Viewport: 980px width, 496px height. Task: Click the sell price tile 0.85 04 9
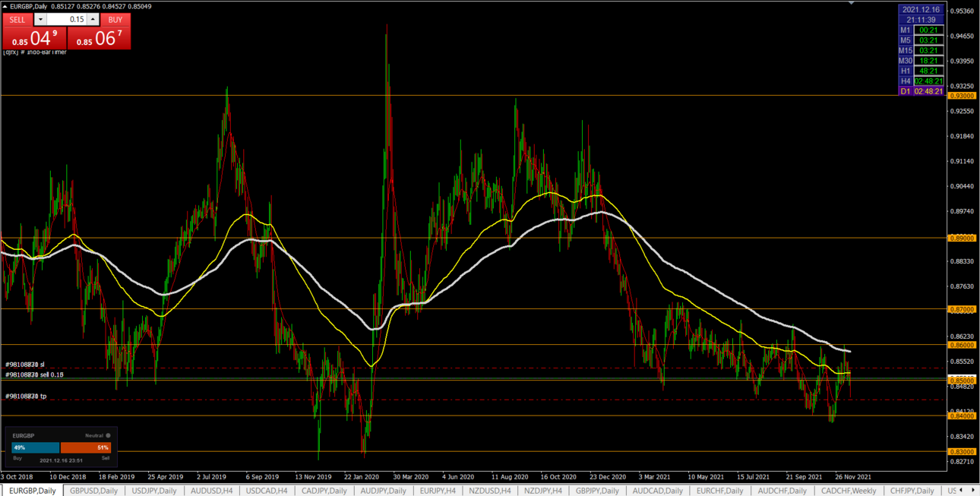point(34,38)
